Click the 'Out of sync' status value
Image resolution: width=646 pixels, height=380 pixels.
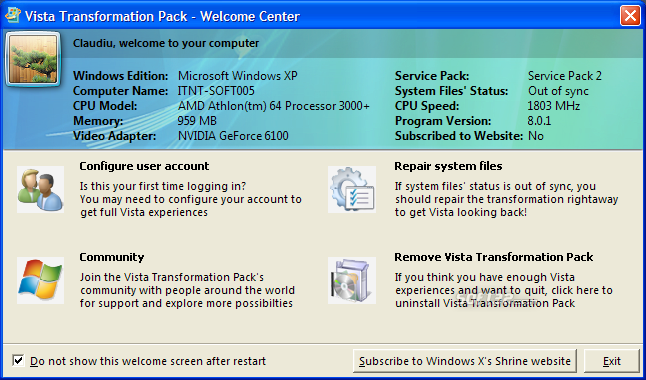pyautogui.click(x=558, y=91)
